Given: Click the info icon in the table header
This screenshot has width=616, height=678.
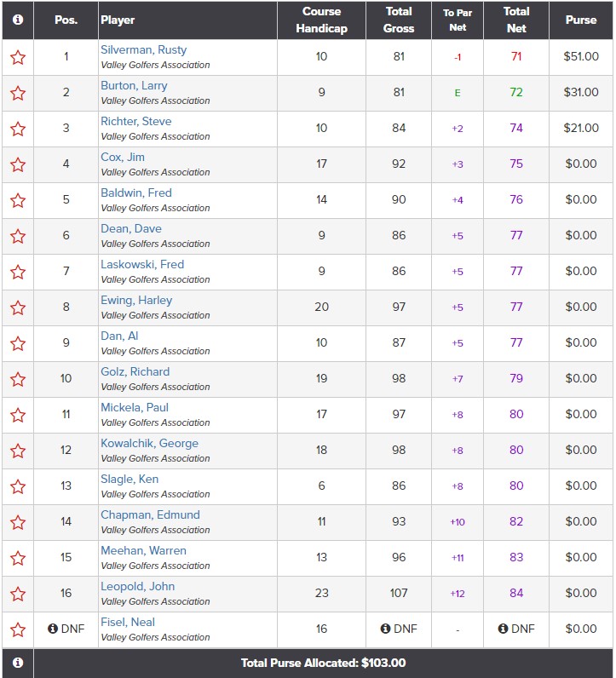Looking at the screenshot, I should coord(18,20).
